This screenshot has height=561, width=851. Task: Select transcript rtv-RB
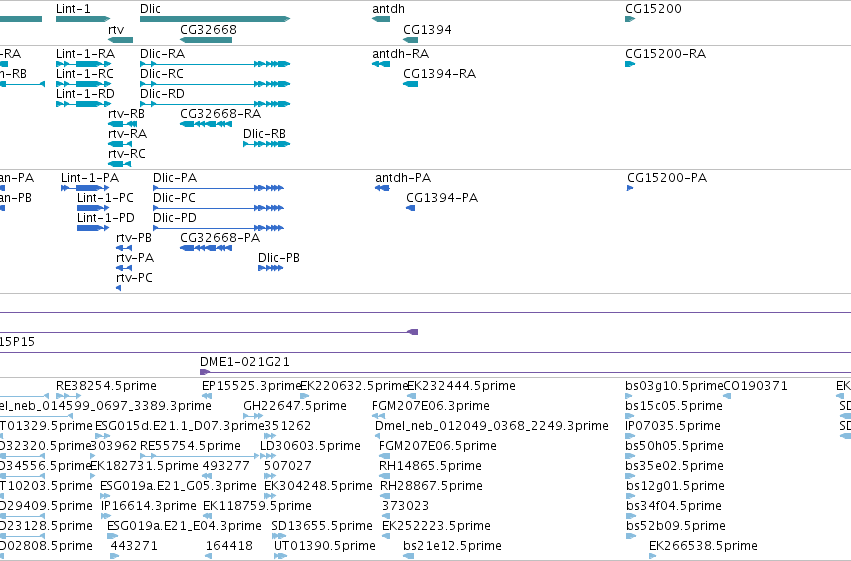[123, 124]
